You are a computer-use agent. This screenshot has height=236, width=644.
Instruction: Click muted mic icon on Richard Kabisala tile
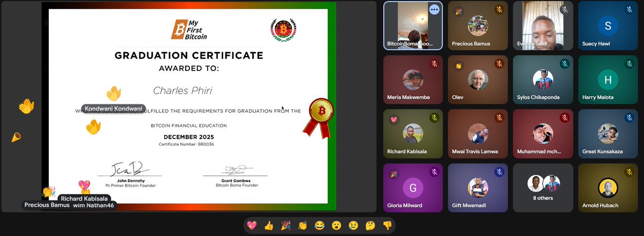point(434,118)
